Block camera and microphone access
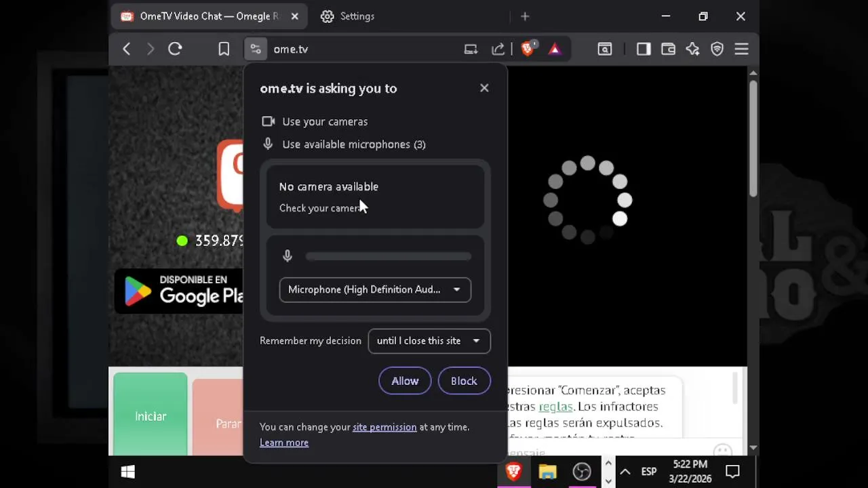 tap(464, 381)
